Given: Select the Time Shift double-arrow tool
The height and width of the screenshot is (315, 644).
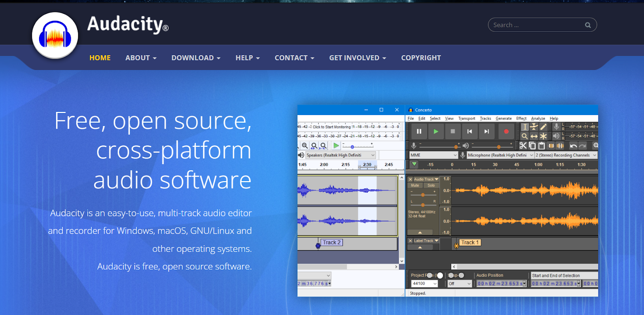Looking at the screenshot, I should [534, 136].
